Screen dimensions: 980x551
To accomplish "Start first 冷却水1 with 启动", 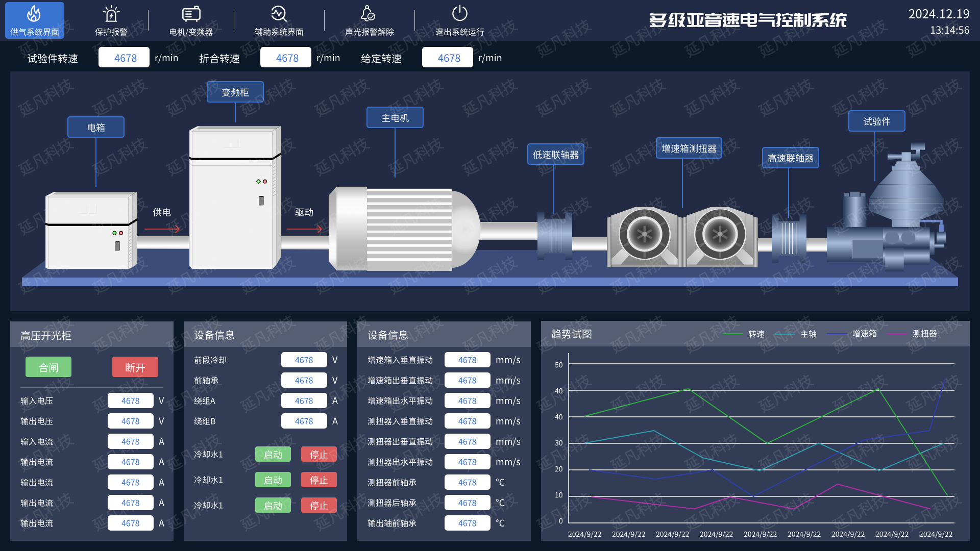I will [x=273, y=454].
